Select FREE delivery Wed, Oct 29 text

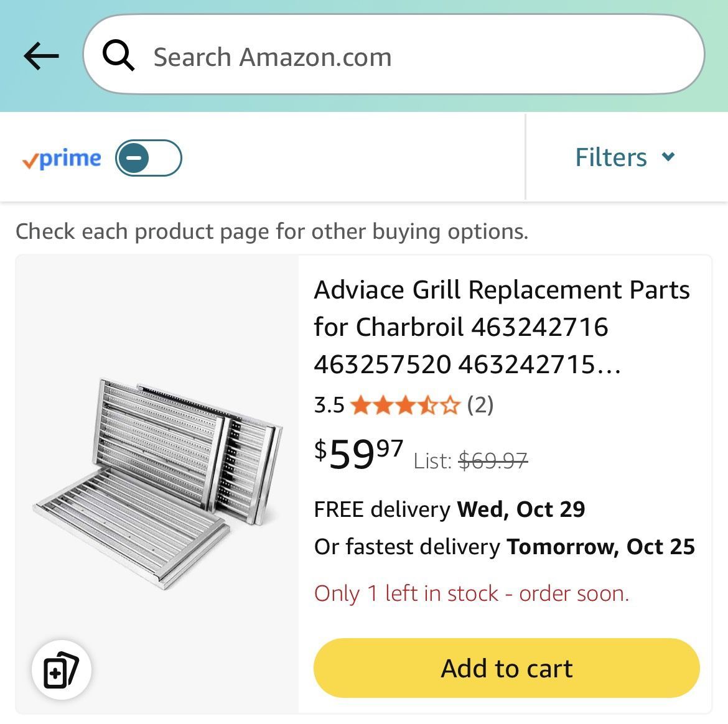pyautogui.click(x=449, y=509)
